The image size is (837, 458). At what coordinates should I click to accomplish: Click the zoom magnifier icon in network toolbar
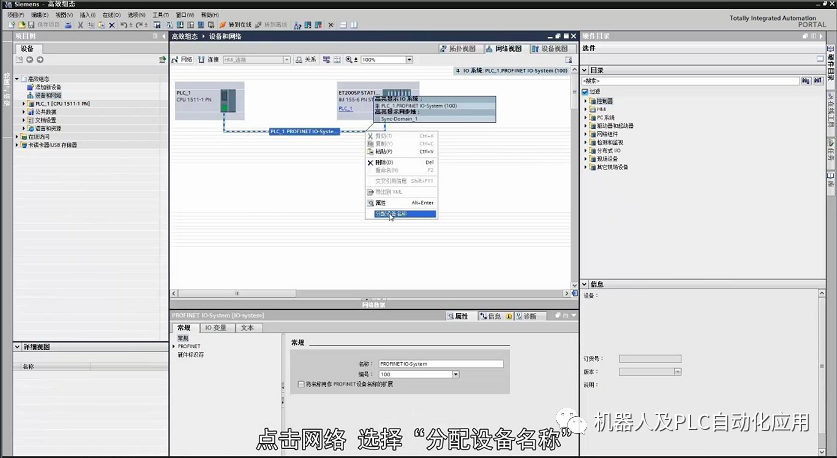tap(349, 60)
